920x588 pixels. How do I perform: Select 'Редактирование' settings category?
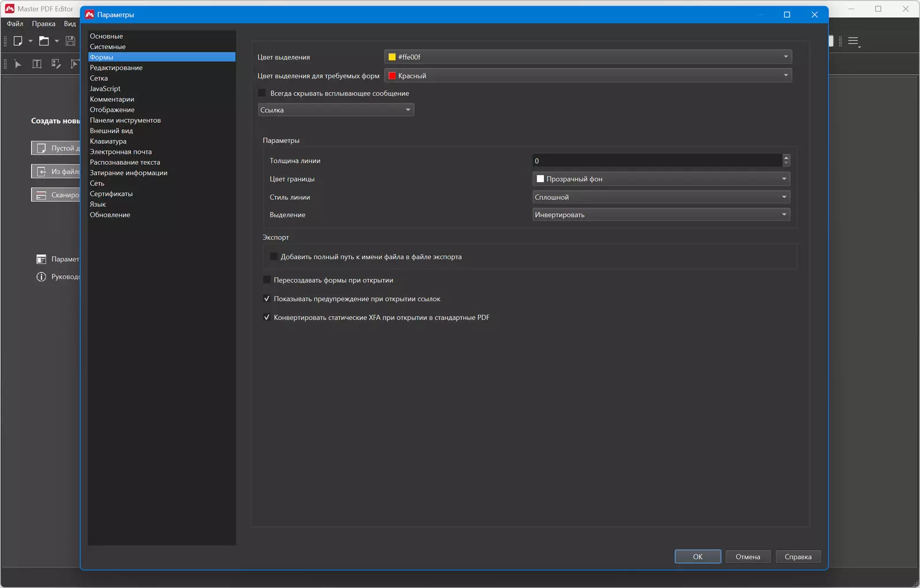pyautogui.click(x=162, y=68)
